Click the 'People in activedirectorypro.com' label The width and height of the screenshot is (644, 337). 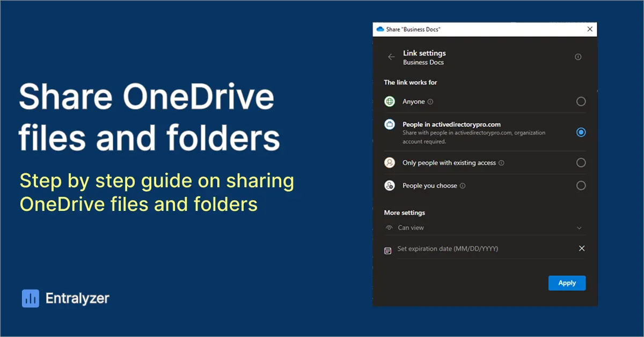(x=451, y=124)
